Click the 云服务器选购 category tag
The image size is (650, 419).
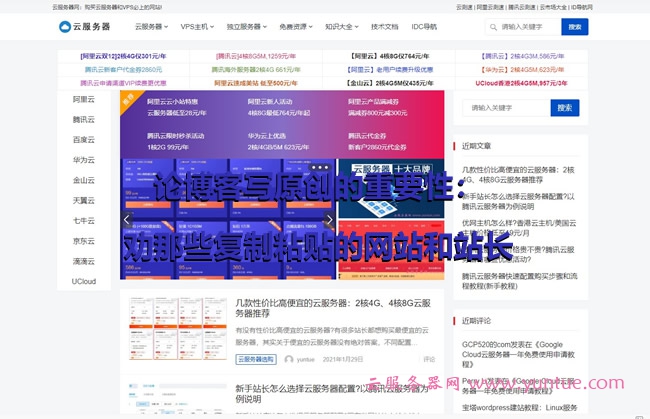click(x=256, y=358)
